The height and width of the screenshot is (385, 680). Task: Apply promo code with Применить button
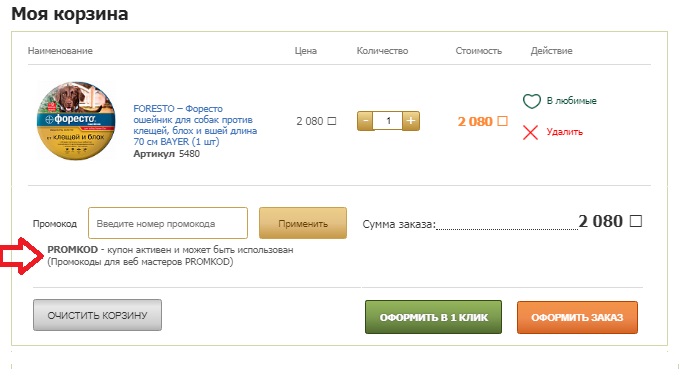pyautogui.click(x=303, y=223)
